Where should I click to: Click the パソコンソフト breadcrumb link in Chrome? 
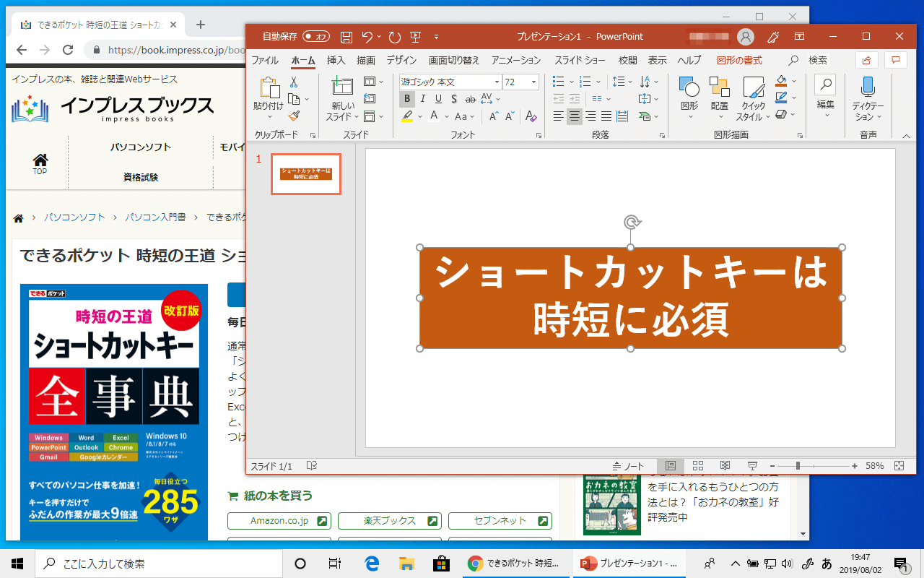click(74, 217)
